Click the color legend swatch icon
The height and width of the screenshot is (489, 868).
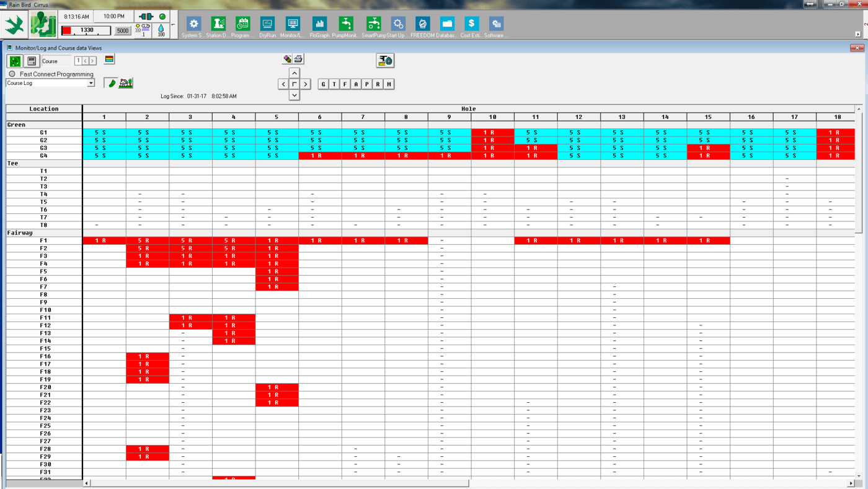[109, 59]
